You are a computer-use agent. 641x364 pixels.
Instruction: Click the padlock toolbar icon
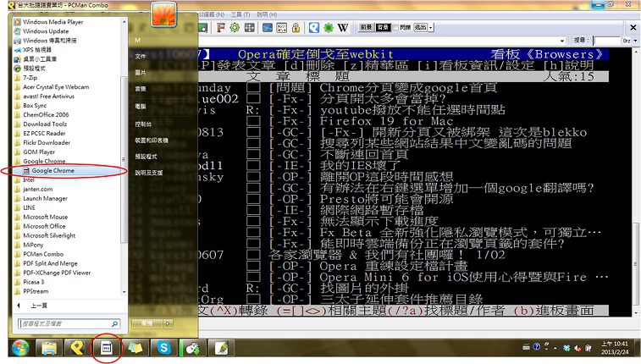(x=296, y=28)
